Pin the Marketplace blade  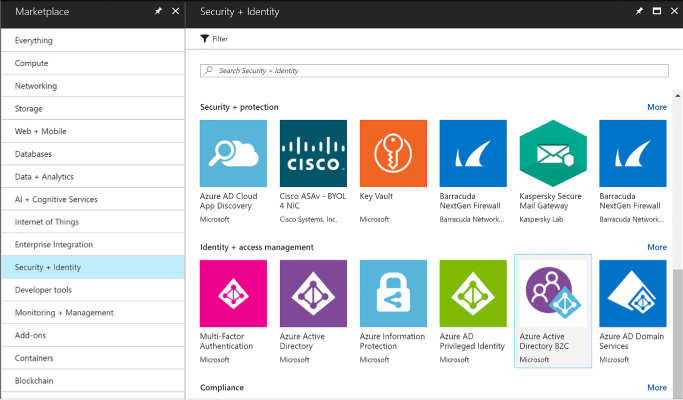(158, 11)
